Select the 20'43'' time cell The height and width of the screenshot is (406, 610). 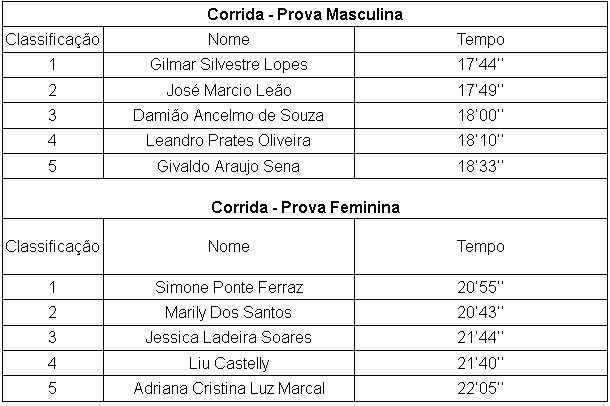coord(481,313)
